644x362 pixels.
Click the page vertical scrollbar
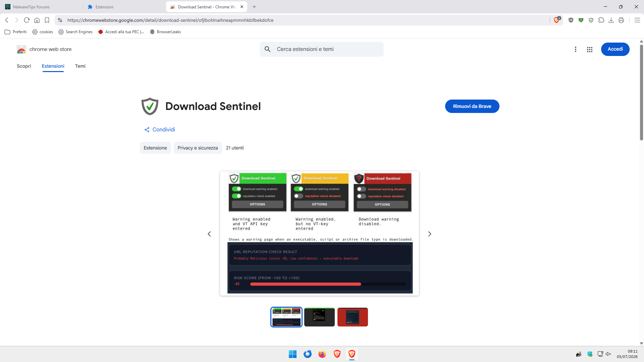[x=641, y=92]
